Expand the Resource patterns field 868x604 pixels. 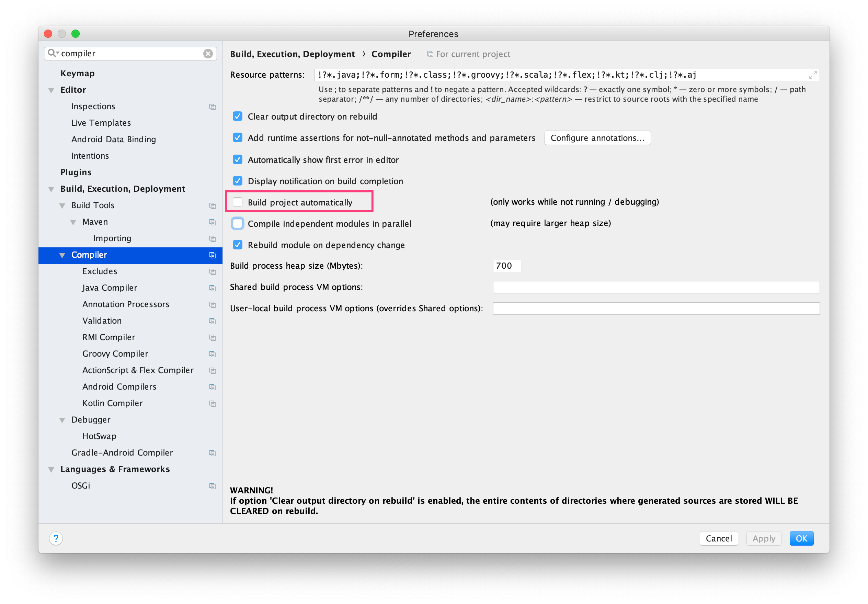812,75
